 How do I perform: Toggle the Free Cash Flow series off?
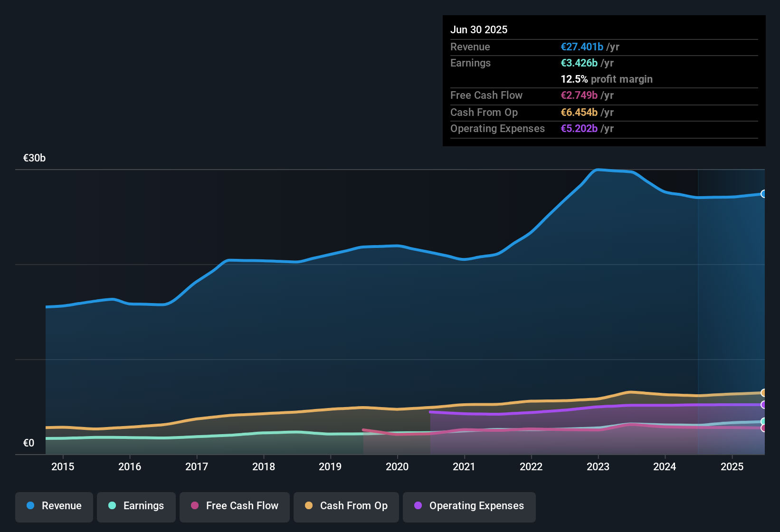point(234,506)
